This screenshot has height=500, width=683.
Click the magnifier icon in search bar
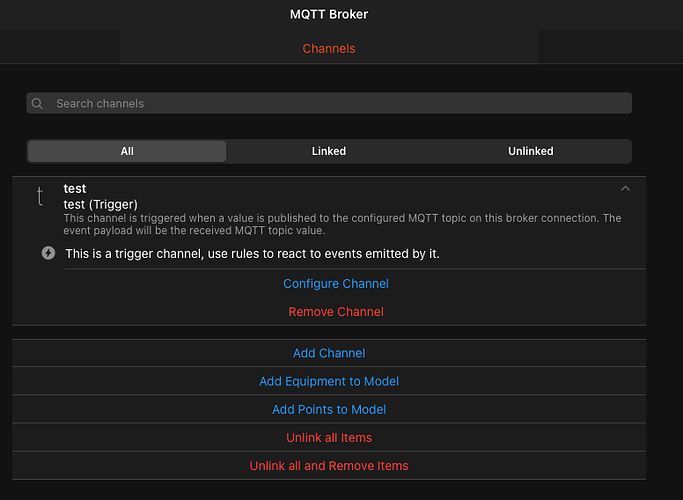(38, 103)
